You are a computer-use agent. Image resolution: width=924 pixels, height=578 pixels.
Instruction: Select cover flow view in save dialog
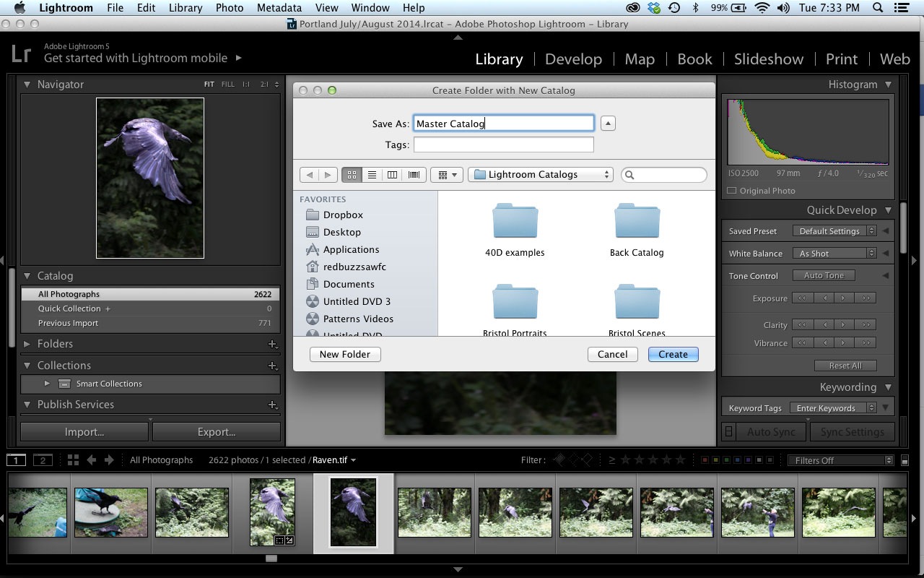pos(414,175)
